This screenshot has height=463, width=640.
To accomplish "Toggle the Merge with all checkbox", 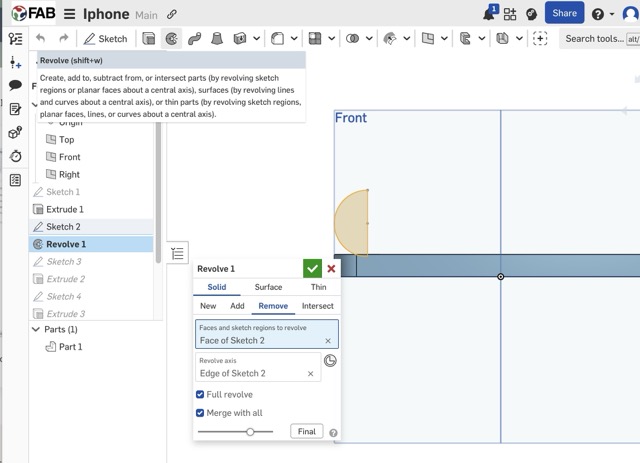I will 200,413.
